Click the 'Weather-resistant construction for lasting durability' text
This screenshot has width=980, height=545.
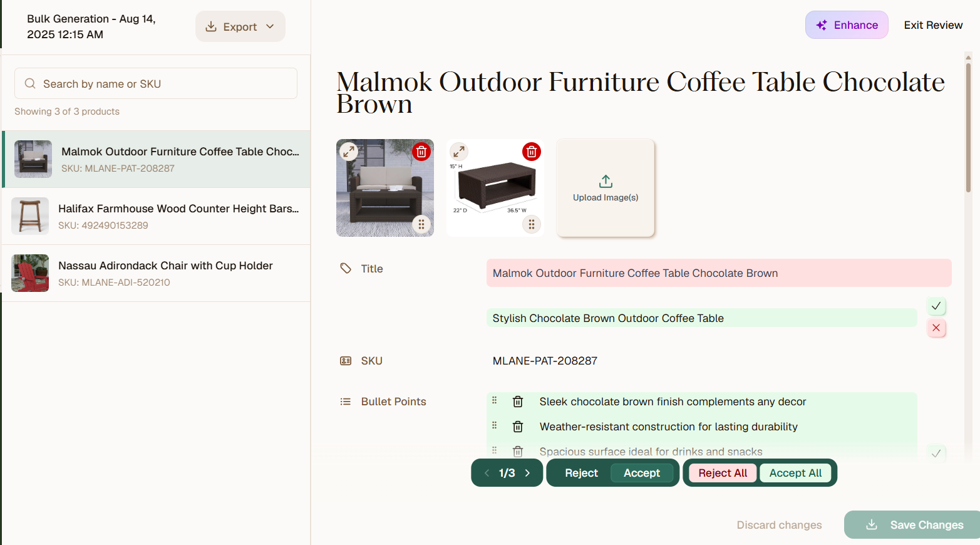click(x=668, y=427)
